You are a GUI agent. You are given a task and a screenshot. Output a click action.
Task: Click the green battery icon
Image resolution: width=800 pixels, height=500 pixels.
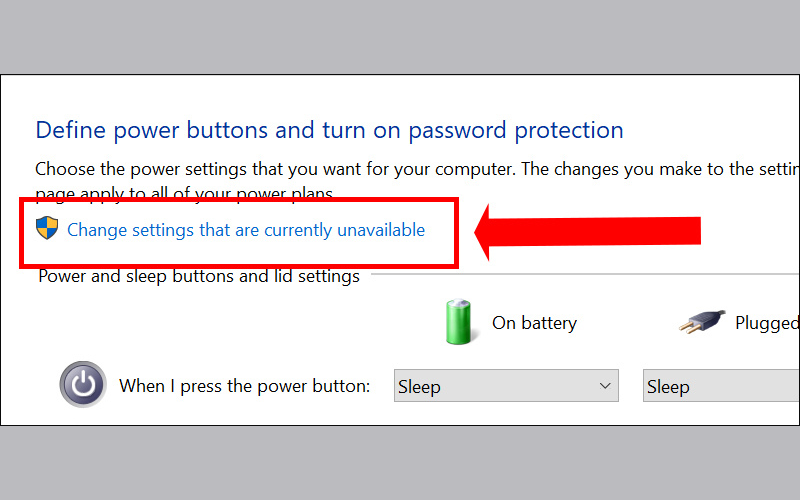click(x=459, y=322)
